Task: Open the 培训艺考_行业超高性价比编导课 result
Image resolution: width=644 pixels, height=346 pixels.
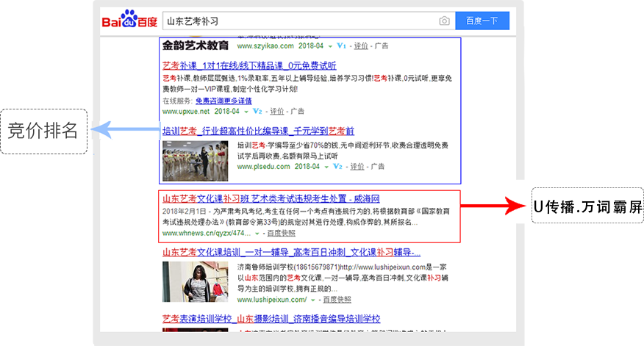Action: click(x=258, y=131)
